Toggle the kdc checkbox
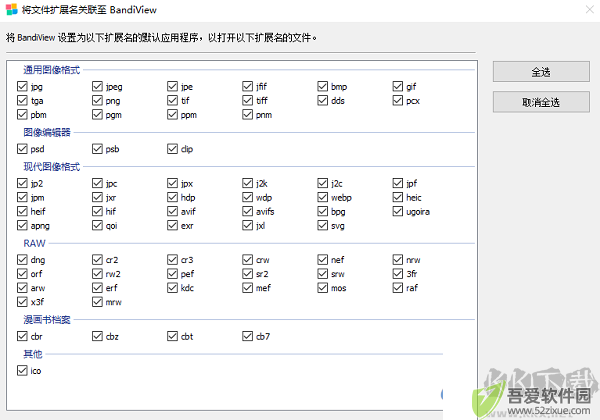 [x=172, y=288]
